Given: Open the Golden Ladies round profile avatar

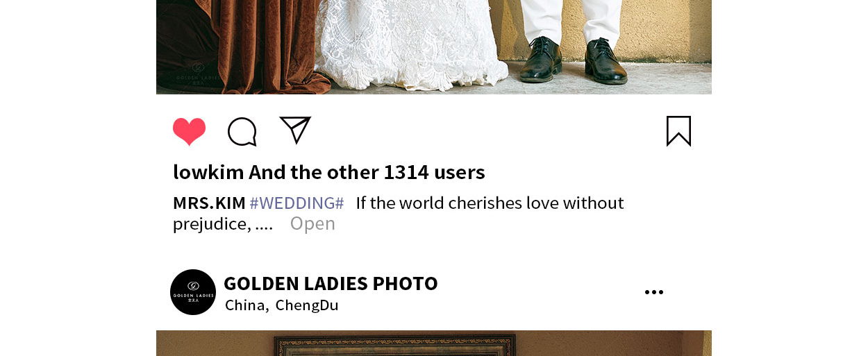Looking at the screenshot, I should pyautogui.click(x=193, y=292).
